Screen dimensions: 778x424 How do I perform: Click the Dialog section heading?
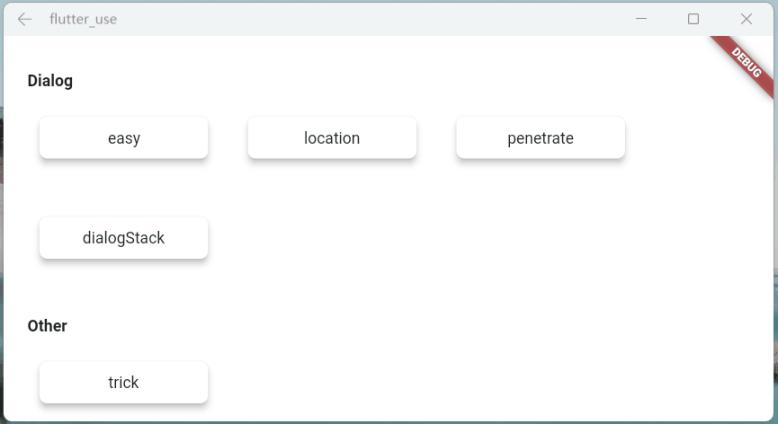coord(50,81)
